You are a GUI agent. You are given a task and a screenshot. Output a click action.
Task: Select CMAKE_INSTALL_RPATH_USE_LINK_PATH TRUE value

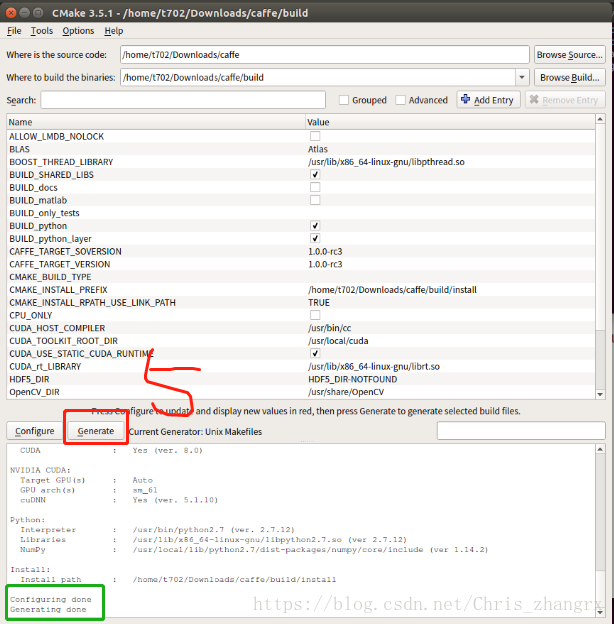coord(319,302)
